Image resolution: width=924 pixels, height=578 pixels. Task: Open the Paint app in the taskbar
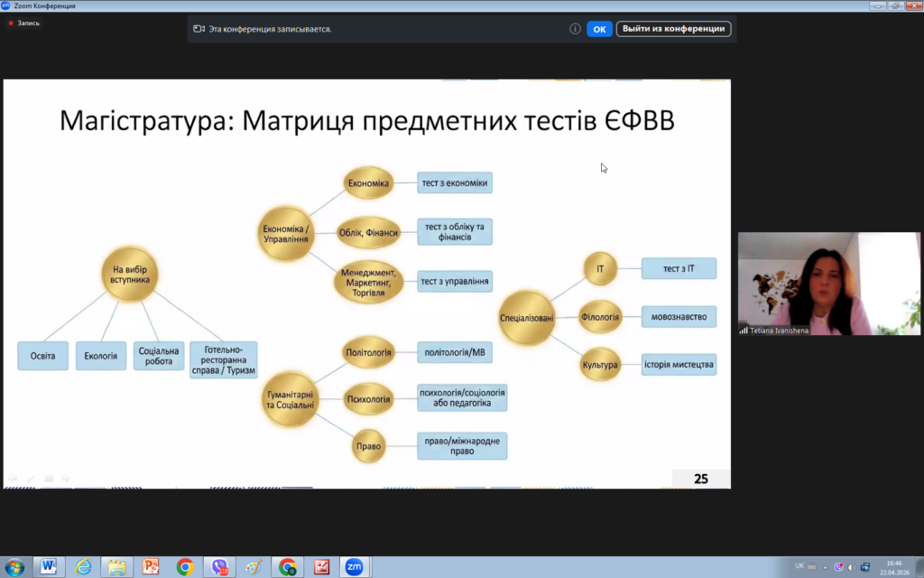click(x=254, y=566)
